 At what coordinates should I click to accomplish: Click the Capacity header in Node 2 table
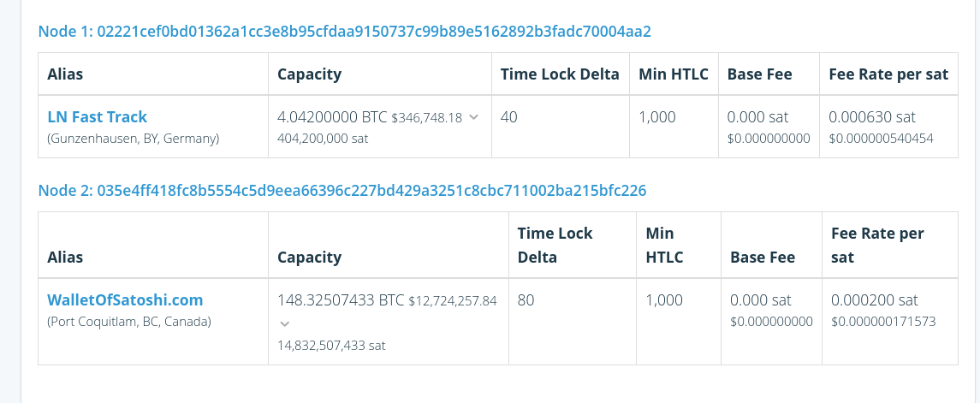coord(309,257)
